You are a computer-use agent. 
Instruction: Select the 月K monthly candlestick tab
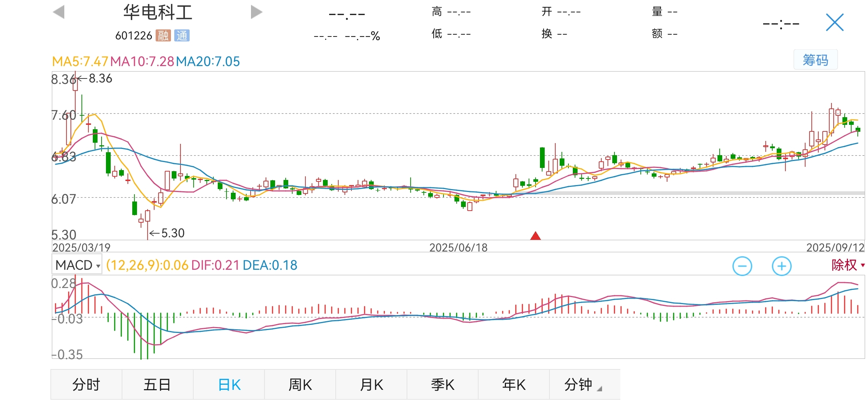pos(371,384)
